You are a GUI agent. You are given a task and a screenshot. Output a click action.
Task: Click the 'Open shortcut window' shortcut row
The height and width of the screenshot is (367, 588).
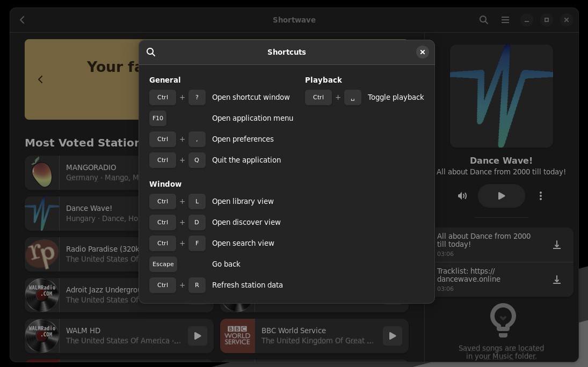221,98
